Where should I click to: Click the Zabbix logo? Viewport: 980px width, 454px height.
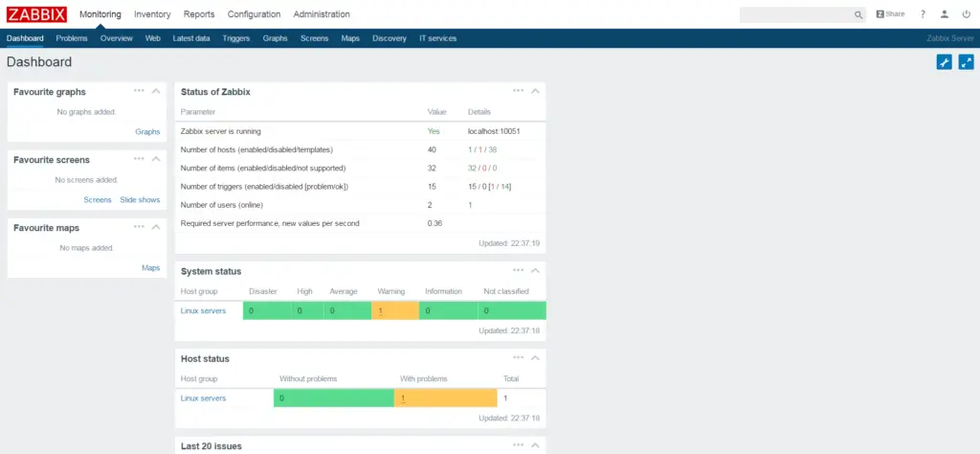(37, 14)
